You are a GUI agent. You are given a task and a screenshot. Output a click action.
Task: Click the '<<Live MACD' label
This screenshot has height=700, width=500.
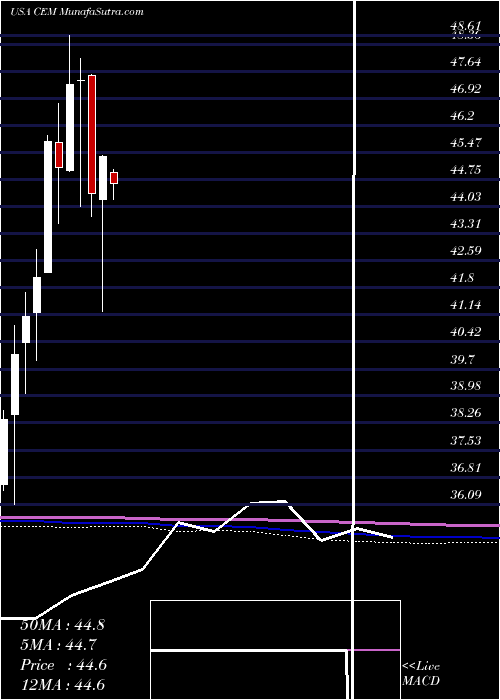pyautogui.click(x=421, y=674)
